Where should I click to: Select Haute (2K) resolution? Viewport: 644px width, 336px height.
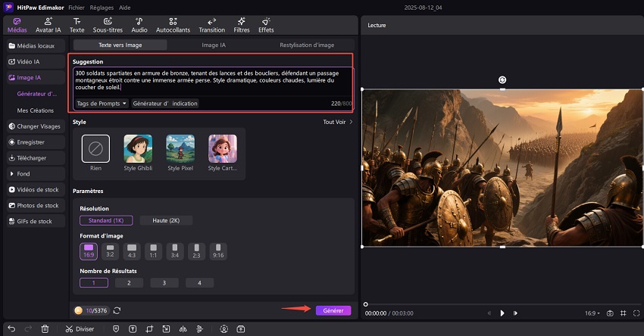[166, 220]
